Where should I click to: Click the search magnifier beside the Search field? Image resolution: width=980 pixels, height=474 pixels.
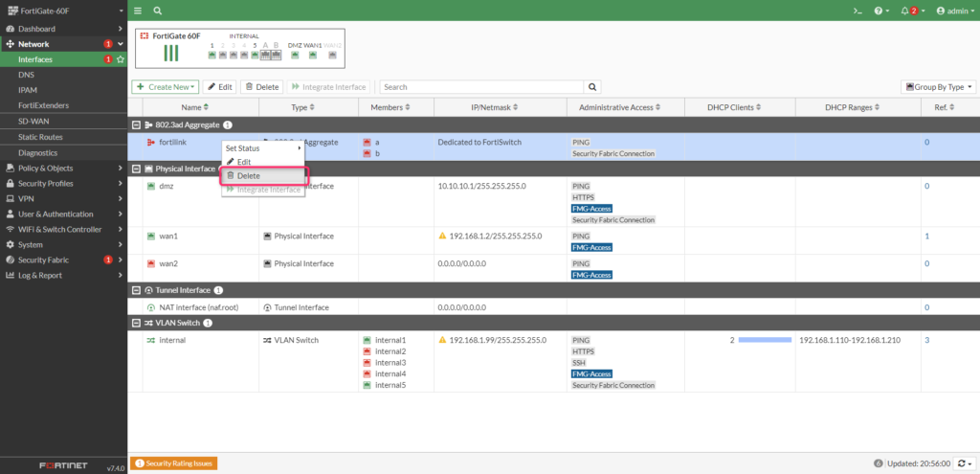pos(593,86)
